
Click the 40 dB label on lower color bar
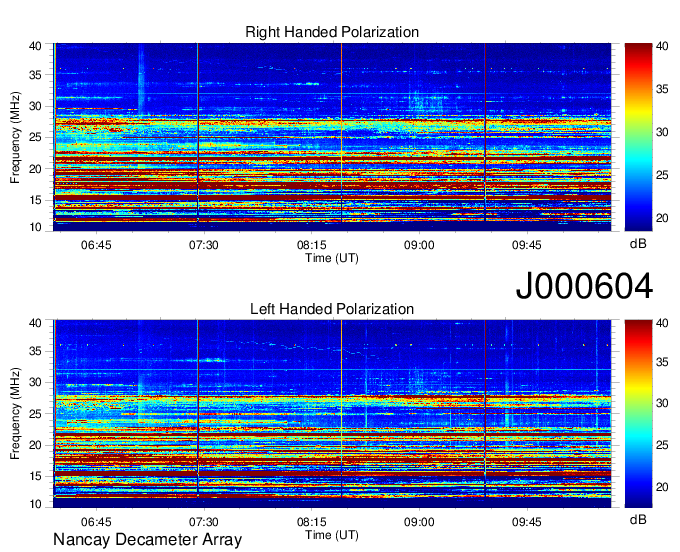point(662,323)
